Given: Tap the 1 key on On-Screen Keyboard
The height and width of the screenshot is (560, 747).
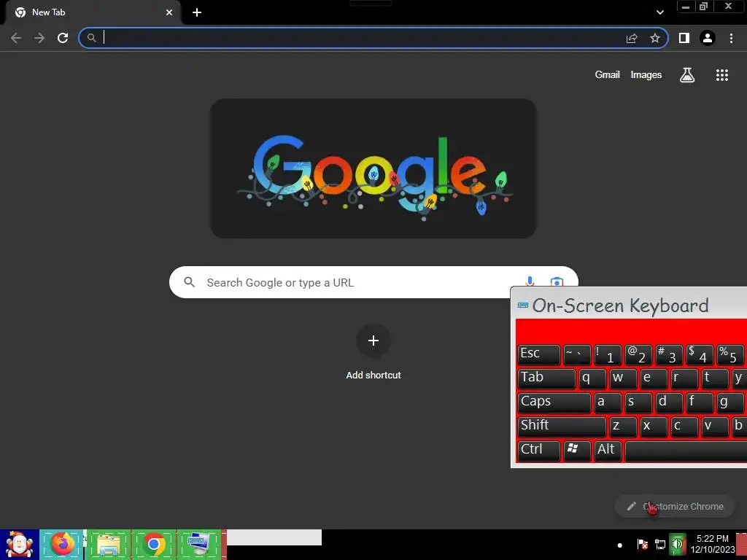Looking at the screenshot, I should click(608, 355).
